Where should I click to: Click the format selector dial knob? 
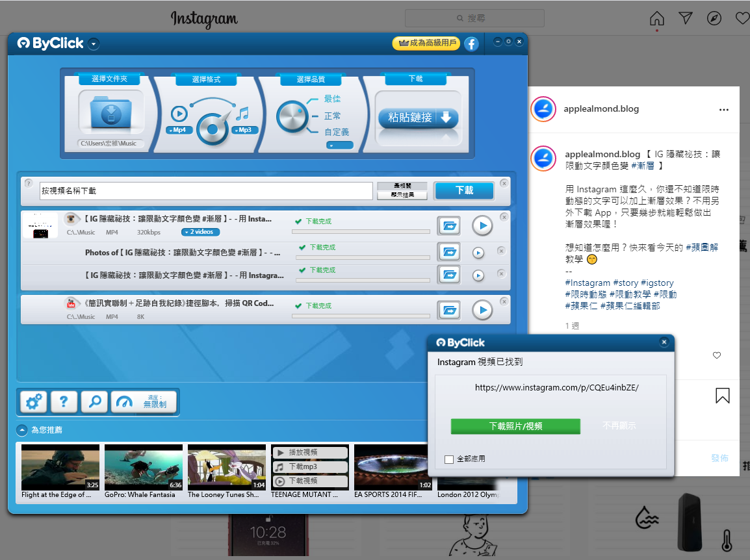coord(213,128)
